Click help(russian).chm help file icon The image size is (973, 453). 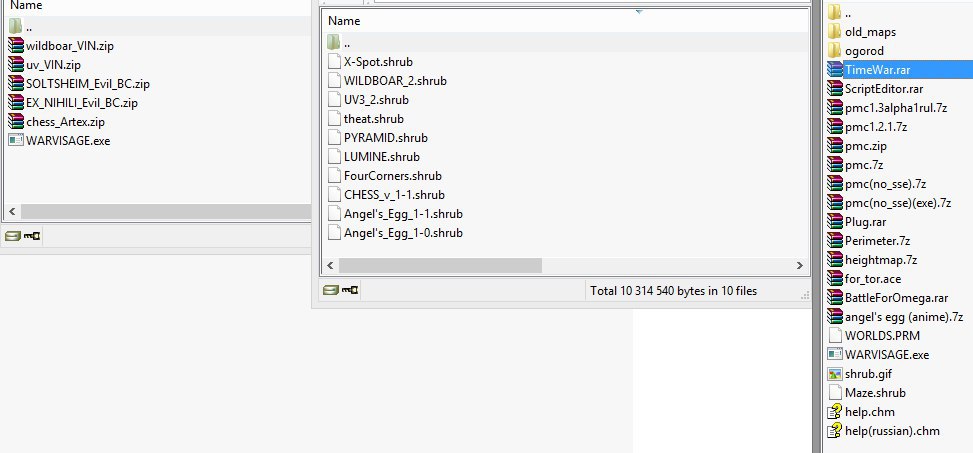pyautogui.click(x=835, y=431)
